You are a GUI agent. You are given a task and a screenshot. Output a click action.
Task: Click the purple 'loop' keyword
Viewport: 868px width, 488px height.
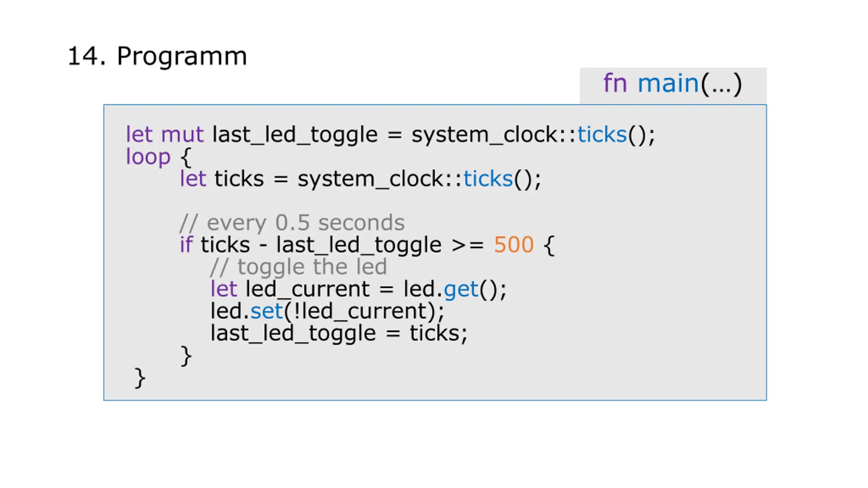(x=148, y=158)
